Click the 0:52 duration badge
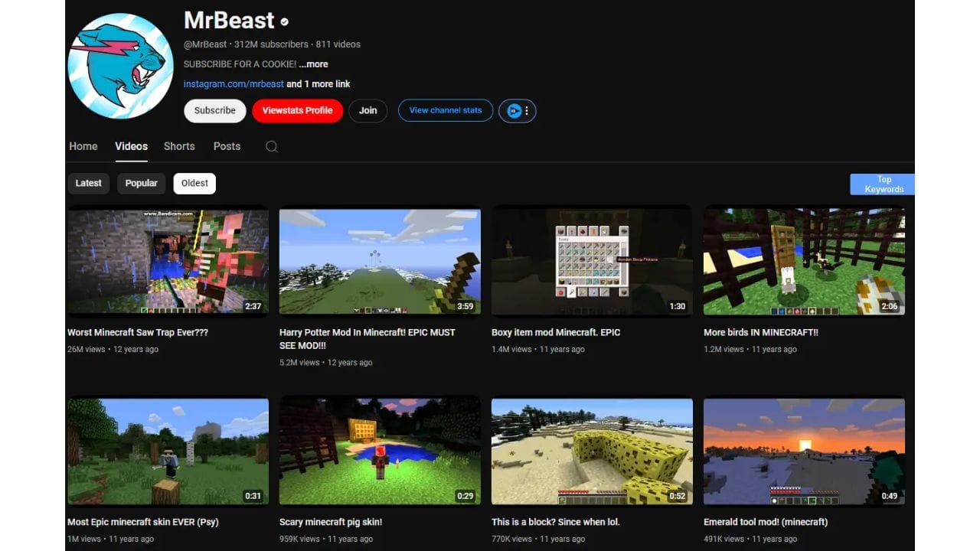Screen dimensions: 980x551 (678, 496)
